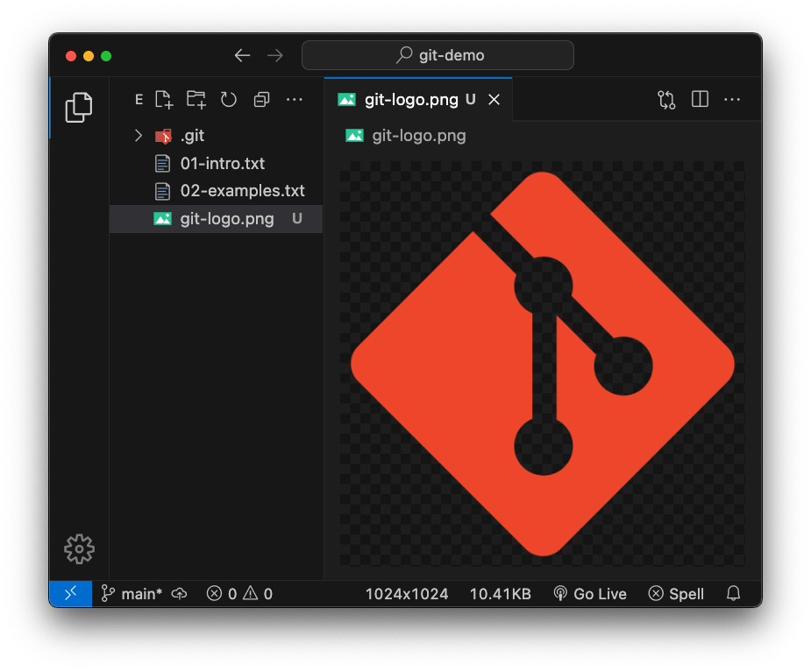Open notifications bell
The image size is (811, 672).
tap(733, 593)
